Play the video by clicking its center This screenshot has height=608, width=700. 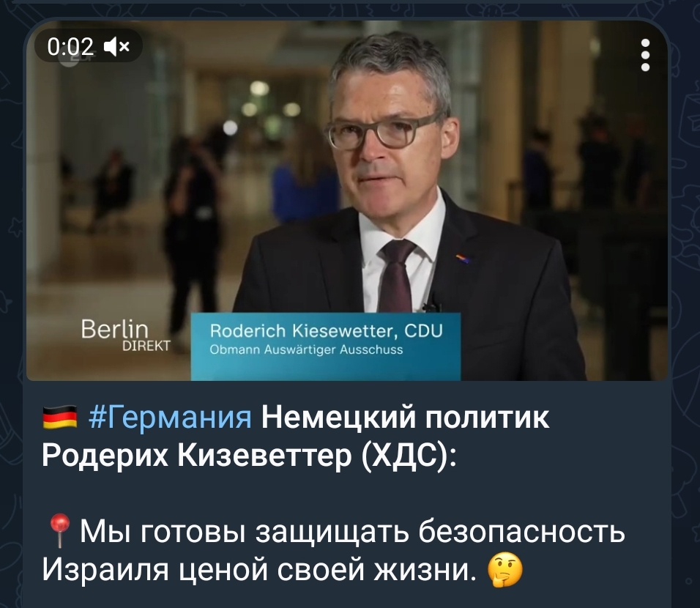347,201
